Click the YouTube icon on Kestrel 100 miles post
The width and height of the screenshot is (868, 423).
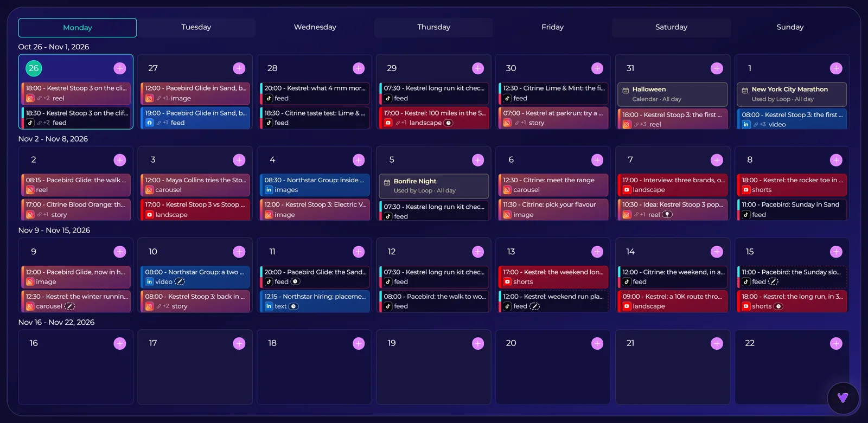click(388, 123)
